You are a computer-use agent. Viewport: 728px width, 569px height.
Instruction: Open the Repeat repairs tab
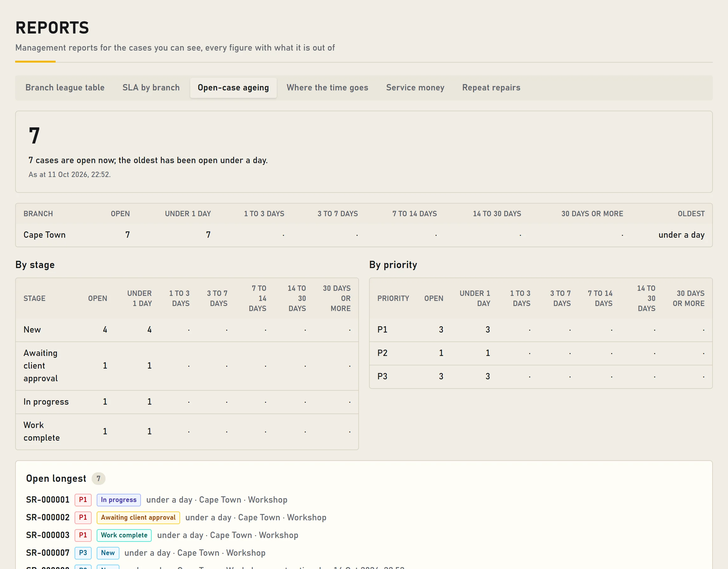(x=491, y=88)
